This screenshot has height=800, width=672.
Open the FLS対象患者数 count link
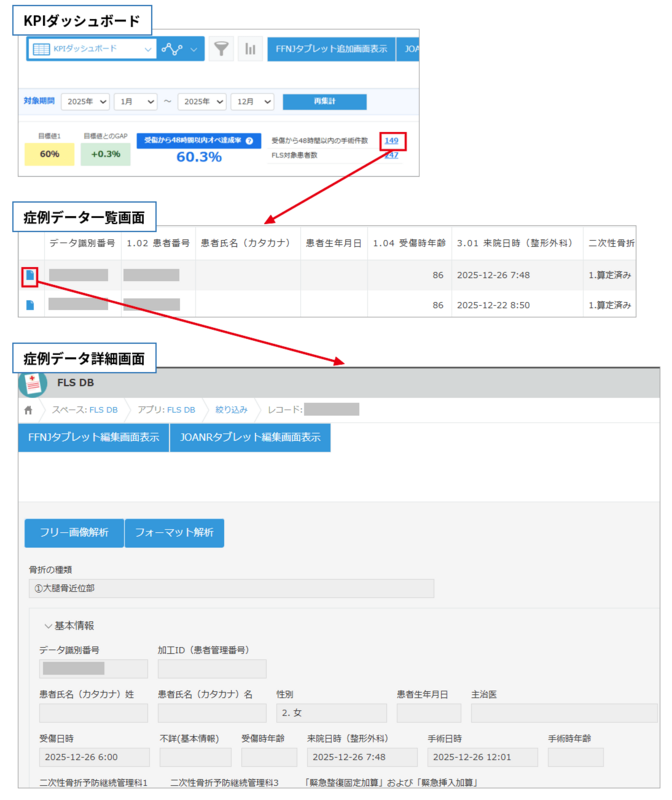(x=391, y=155)
